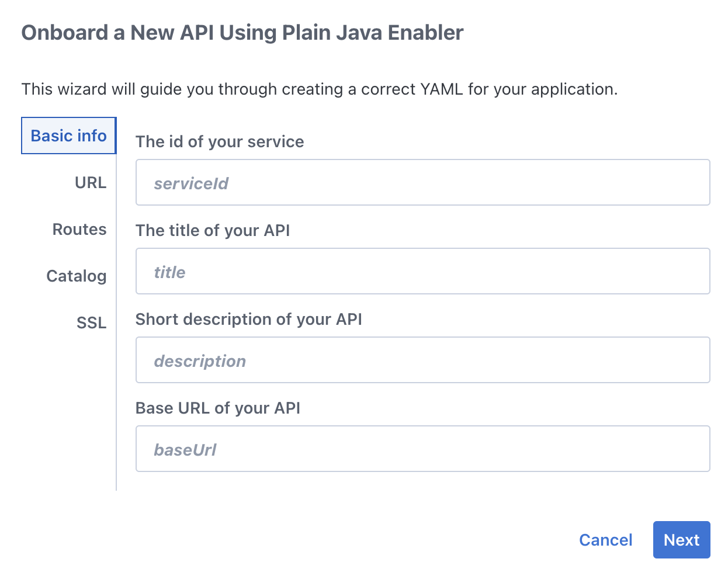Click the baseUrl input field
728x576 pixels.
pos(422,449)
